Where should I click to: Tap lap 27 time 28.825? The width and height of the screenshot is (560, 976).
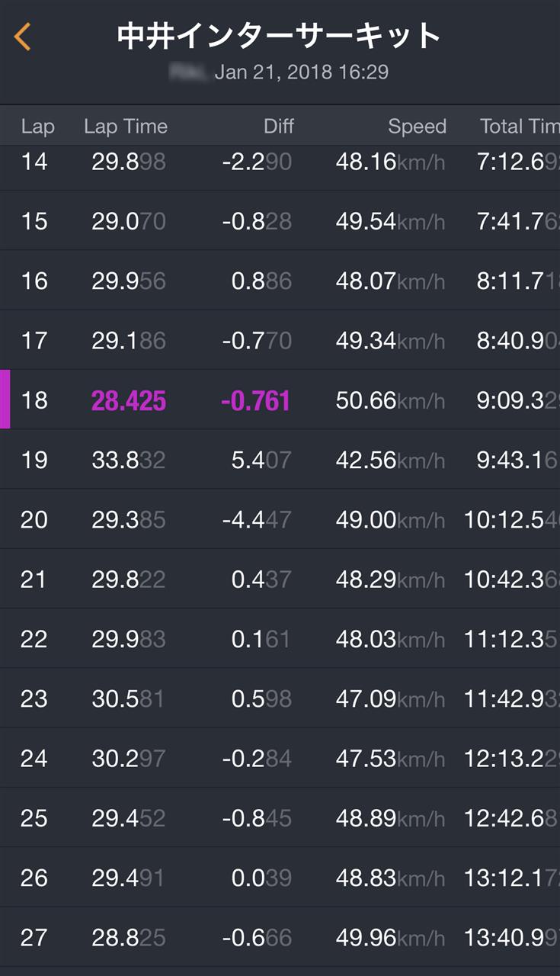coord(129,937)
